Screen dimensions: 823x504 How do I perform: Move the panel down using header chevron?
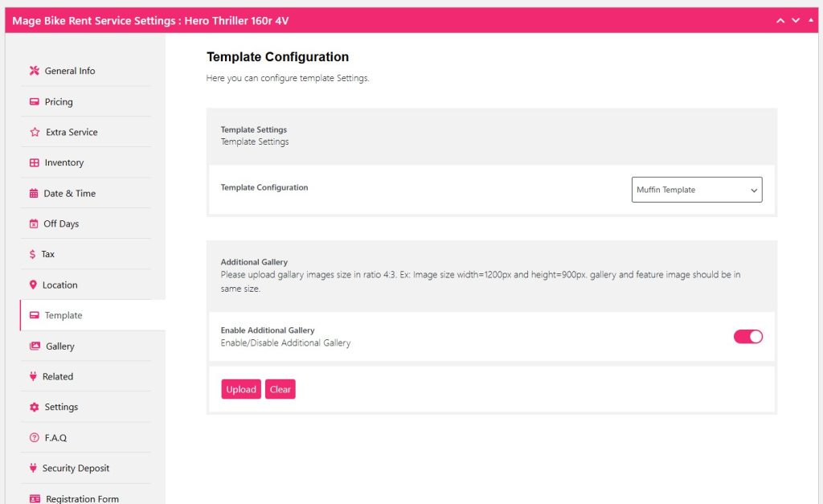pyautogui.click(x=796, y=20)
